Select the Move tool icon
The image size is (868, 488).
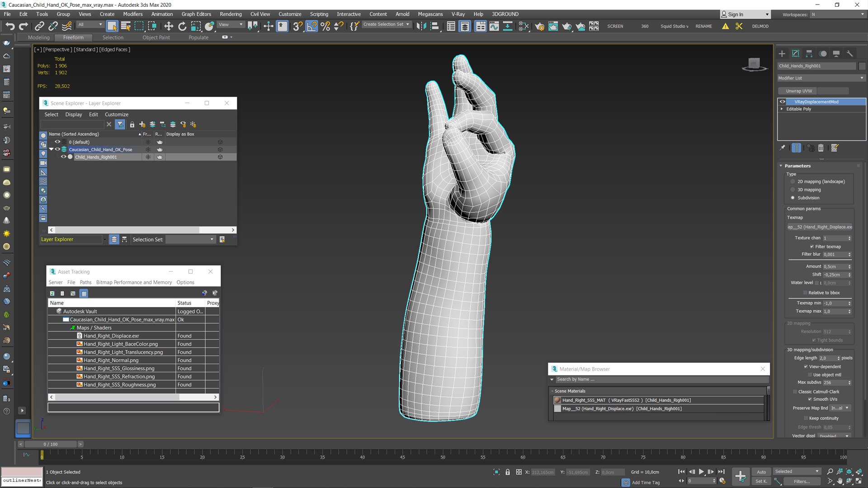coord(169,26)
